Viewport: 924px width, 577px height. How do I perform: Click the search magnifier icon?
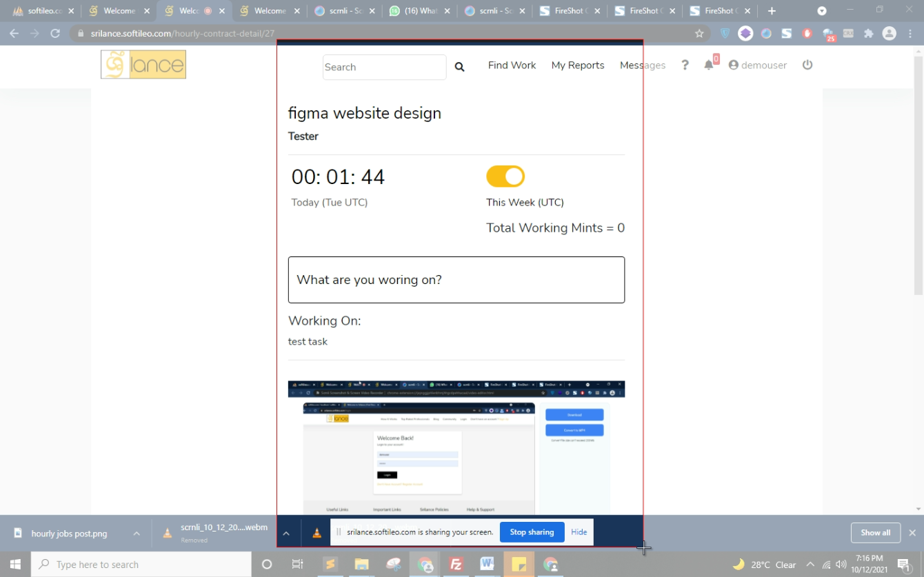coord(460,67)
